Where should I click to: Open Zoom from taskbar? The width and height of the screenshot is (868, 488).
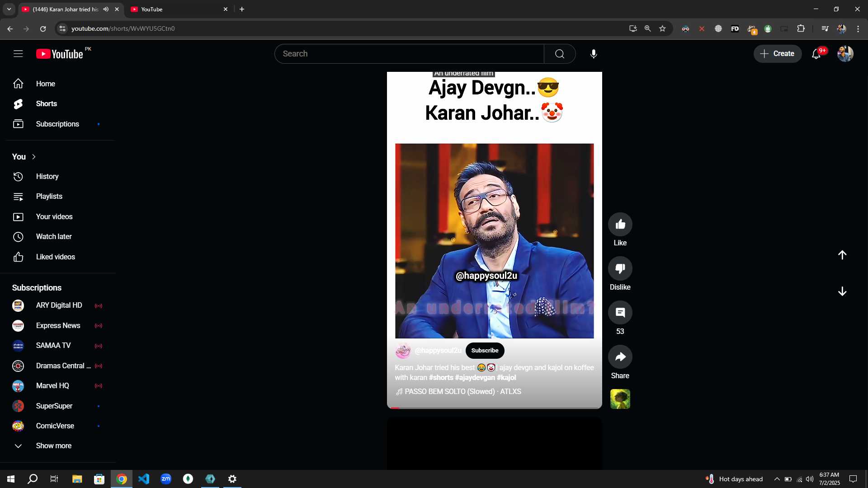(166, 479)
